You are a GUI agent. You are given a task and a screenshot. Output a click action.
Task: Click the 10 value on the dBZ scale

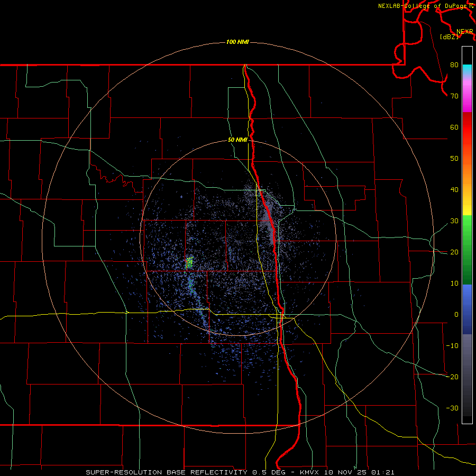click(454, 283)
